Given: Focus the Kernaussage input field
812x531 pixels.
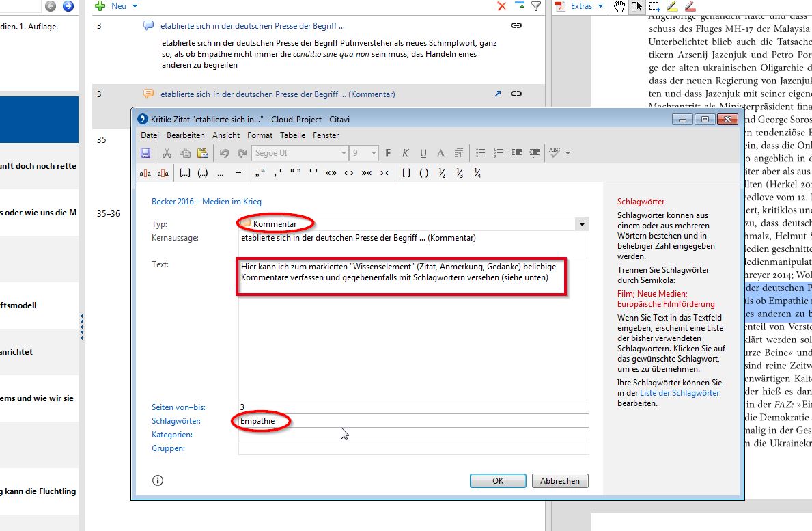Looking at the screenshot, I should tap(413, 245).
